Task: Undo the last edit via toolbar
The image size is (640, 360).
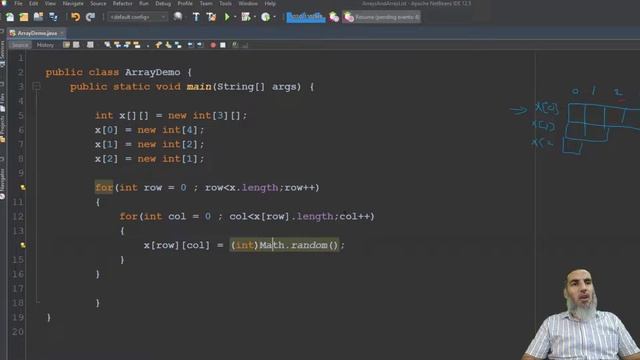Action: 76,17
